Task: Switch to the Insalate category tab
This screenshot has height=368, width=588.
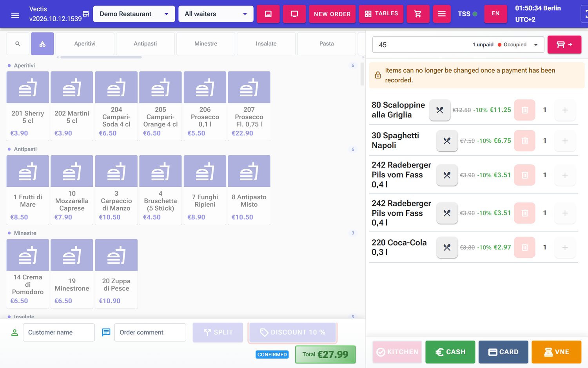Action: 266,44
